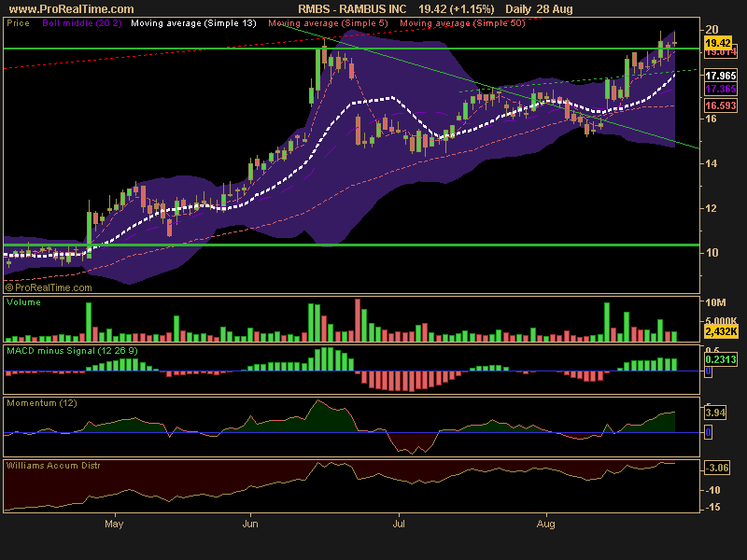Select the -15 Williams axis label
The image size is (747, 560).
(x=712, y=508)
